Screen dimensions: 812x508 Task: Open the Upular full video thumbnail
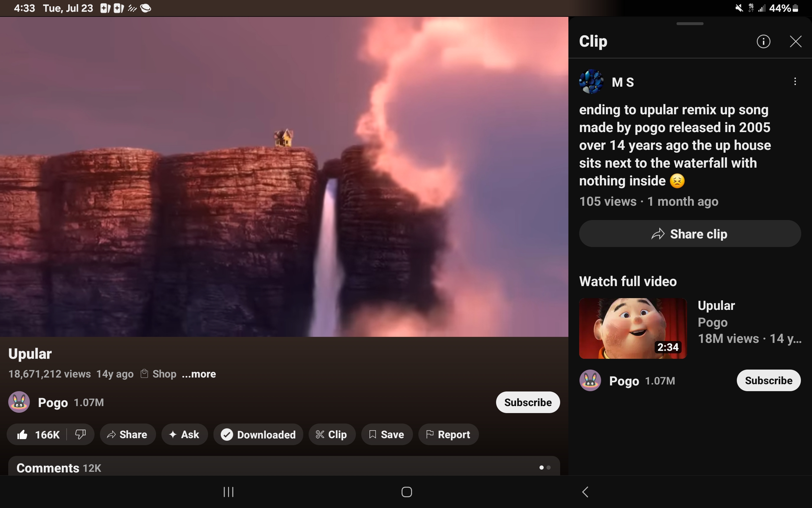click(x=633, y=328)
